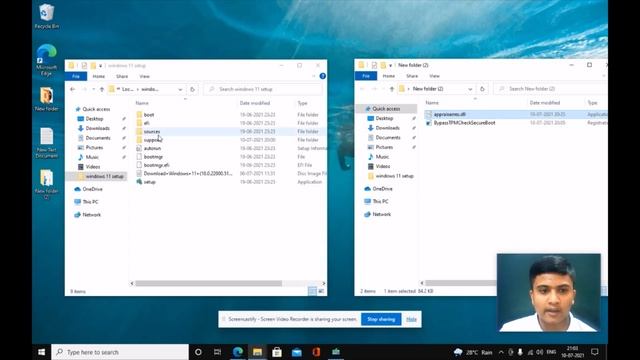Click the taskbar clock showing 10-07-2021

[573, 352]
